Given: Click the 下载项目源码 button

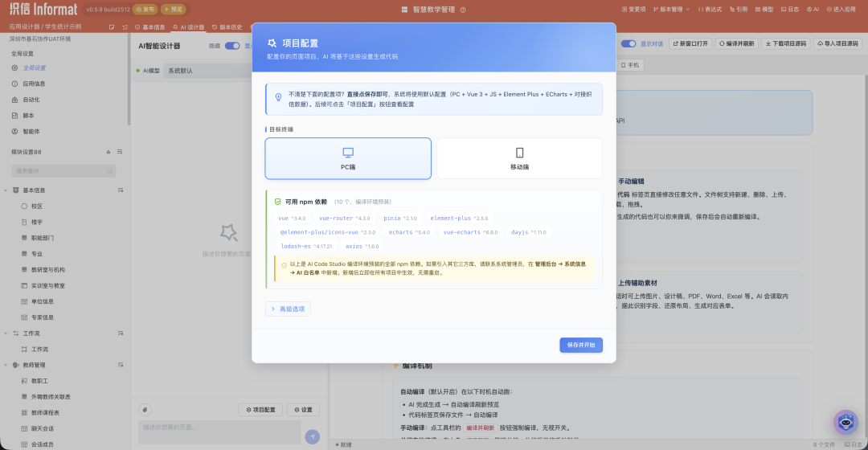Looking at the screenshot, I should [786, 43].
